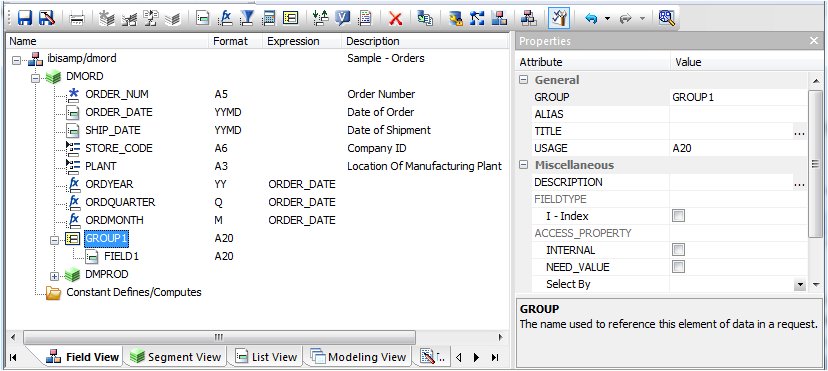The width and height of the screenshot is (828, 371).
Task: Click the Save icon in the toolbar
Action: pos(25,18)
